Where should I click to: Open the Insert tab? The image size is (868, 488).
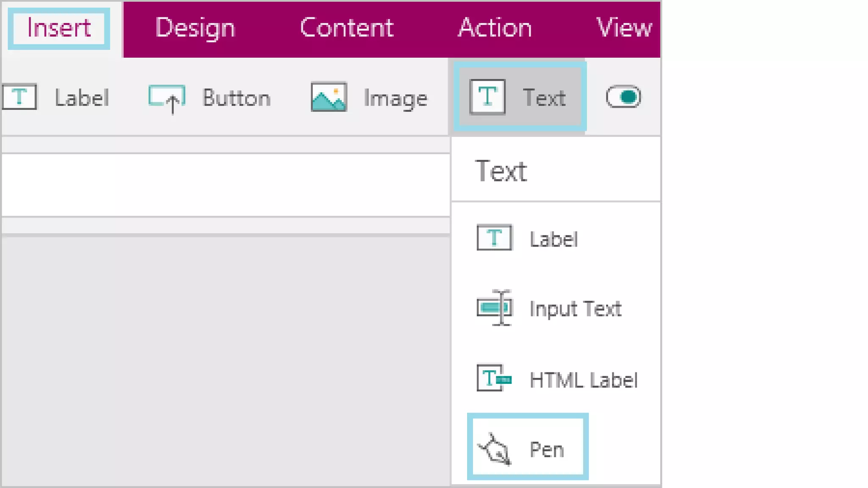(59, 28)
